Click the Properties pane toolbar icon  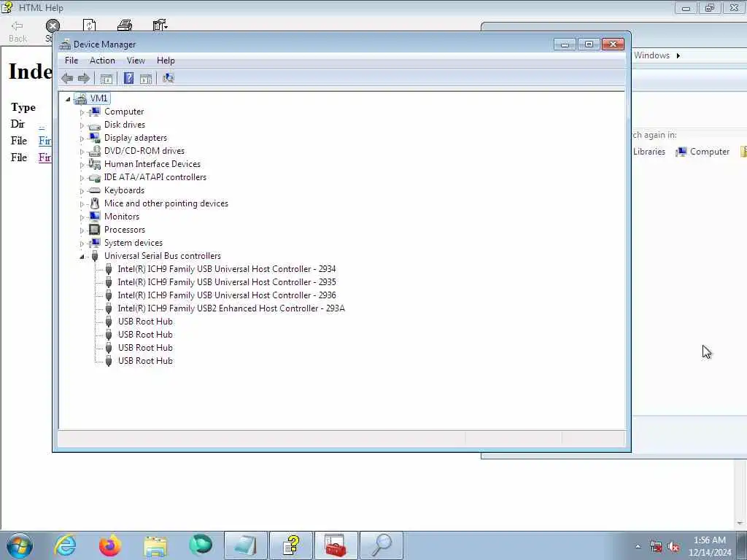coord(146,79)
